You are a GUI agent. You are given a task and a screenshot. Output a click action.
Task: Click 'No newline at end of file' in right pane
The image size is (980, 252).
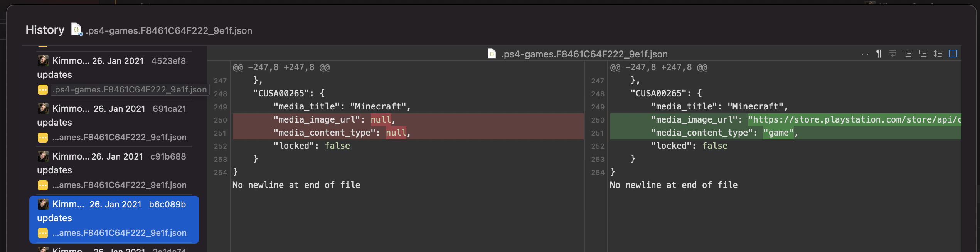tap(674, 185)
